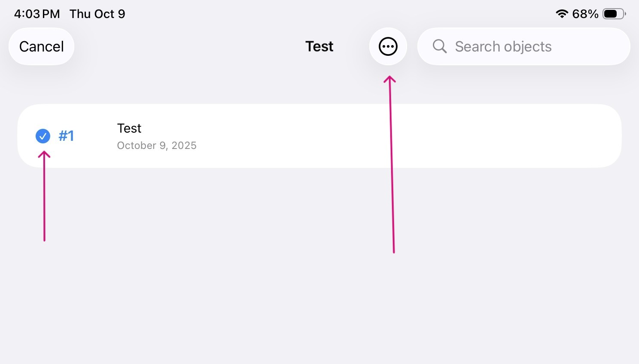639x364 pixels.
Task: Tap the battery icon in status bar
Action: 613,14
